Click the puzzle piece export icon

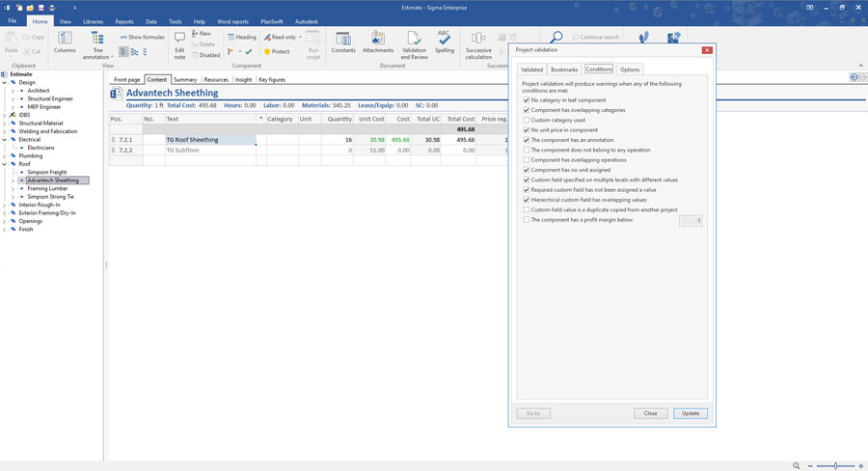(674, 37)
